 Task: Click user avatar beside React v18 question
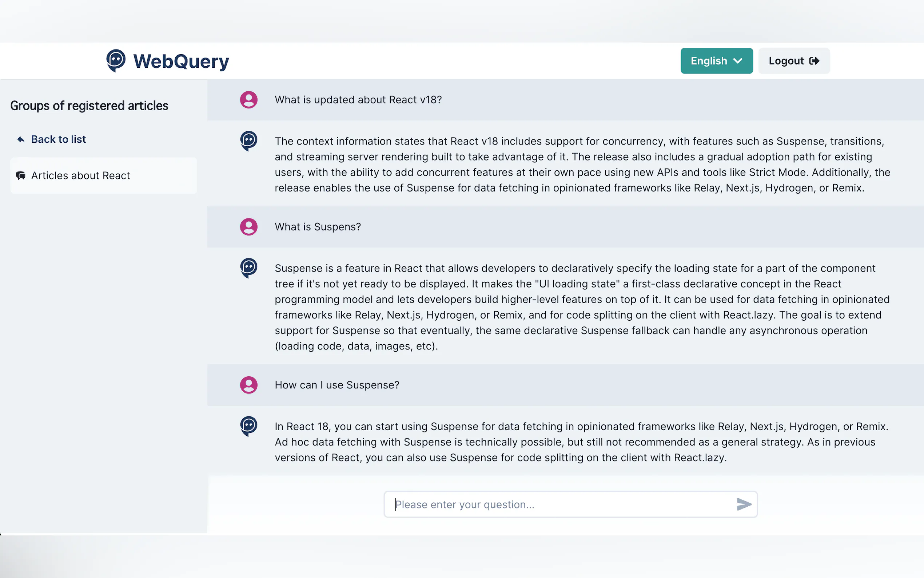[249, 100]
